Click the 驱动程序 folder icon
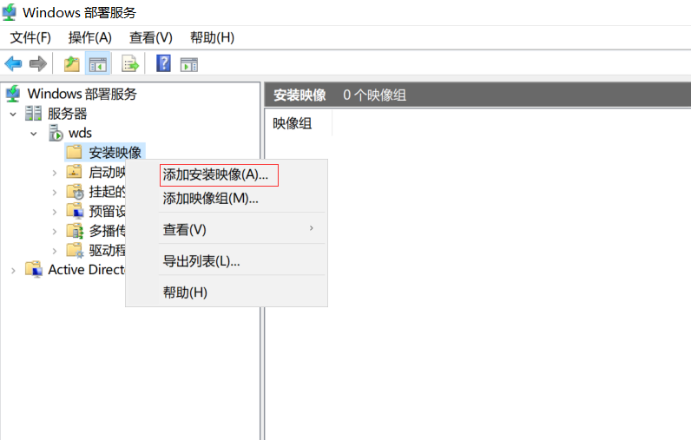Screen dimensions: 691x440 pyautogui.click(x=74, y=250)
